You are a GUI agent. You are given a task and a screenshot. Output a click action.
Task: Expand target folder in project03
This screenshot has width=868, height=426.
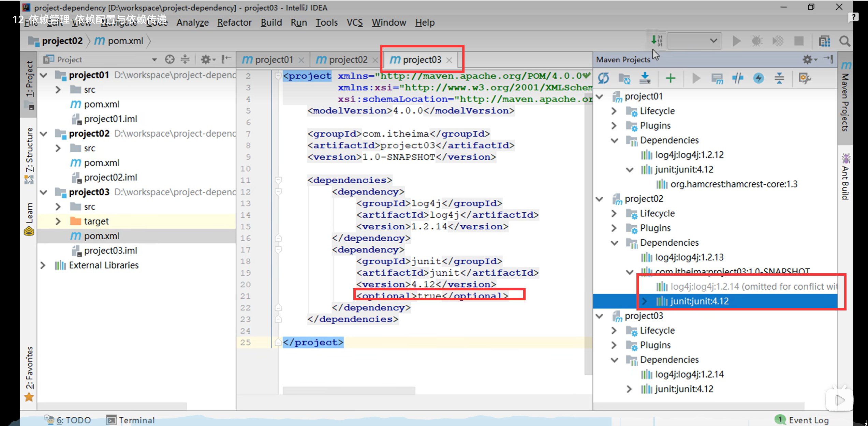[58, 221]
